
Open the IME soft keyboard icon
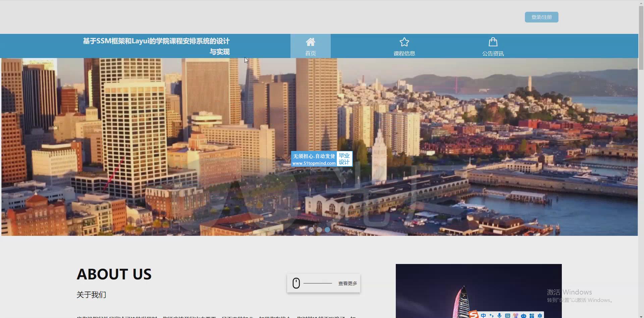pos(507,315)
